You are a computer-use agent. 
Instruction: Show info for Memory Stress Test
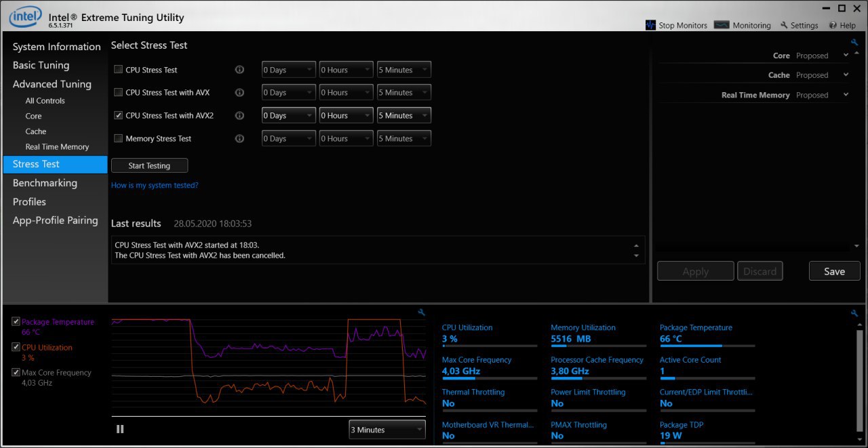239,139
